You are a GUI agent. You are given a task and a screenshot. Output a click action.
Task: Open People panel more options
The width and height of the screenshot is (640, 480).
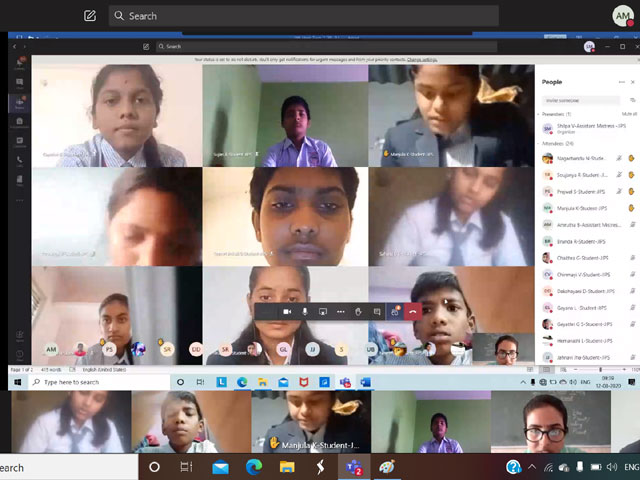point(621,82)
